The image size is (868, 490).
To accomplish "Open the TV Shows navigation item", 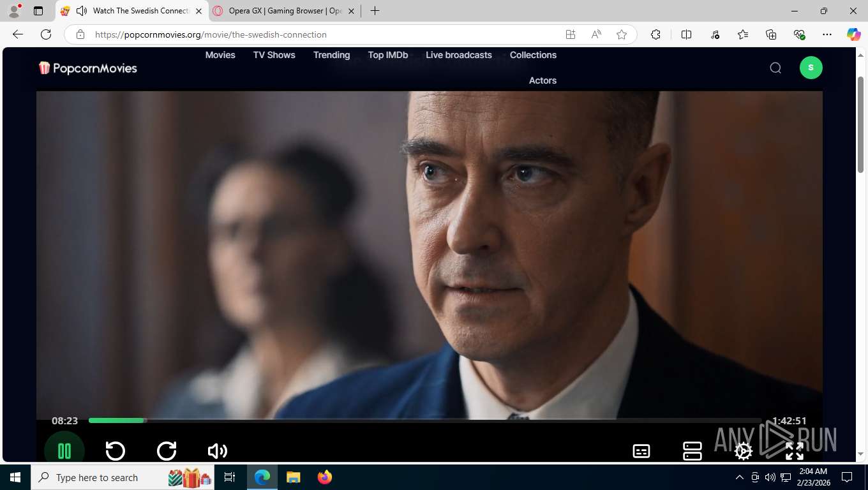I will 274,55.
